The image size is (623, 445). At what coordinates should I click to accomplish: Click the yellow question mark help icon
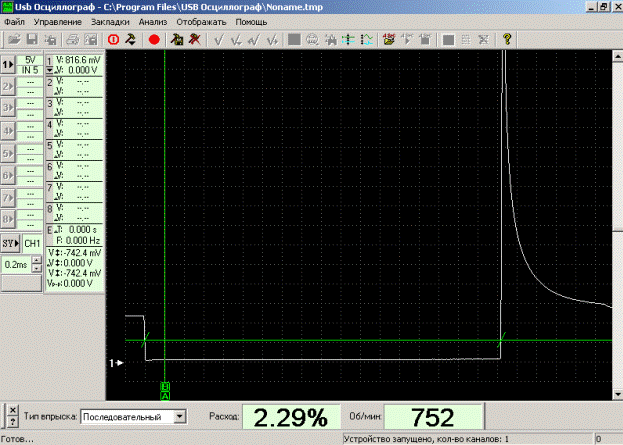[507, 39]
